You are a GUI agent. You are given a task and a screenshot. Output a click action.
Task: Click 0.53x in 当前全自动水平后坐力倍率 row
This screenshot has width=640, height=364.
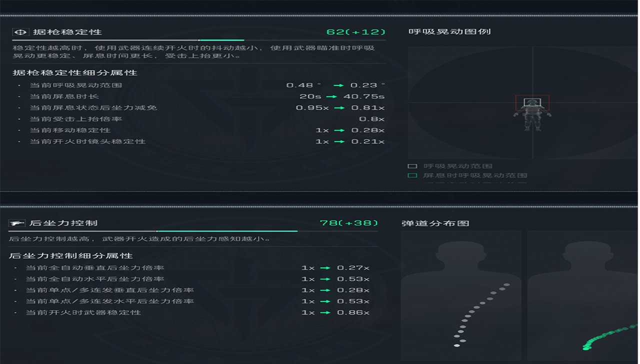point(353,279)
